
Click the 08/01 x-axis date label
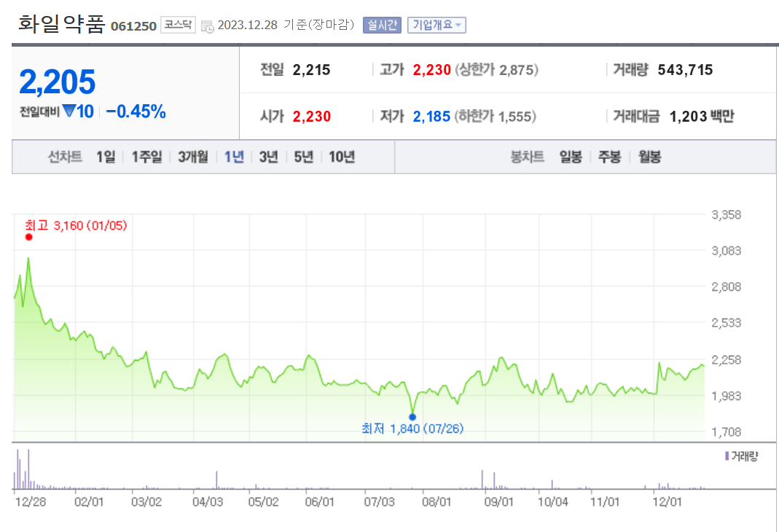click(437, 501)
